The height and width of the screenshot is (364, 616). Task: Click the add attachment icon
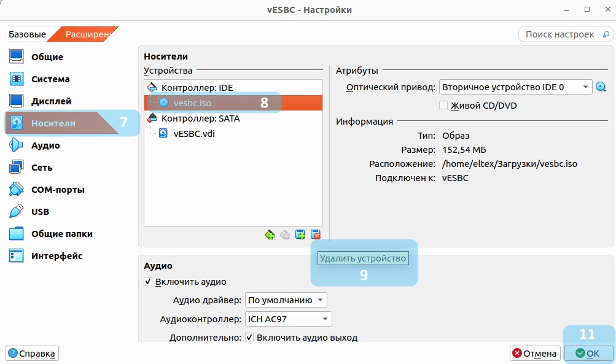coord(300,234)
